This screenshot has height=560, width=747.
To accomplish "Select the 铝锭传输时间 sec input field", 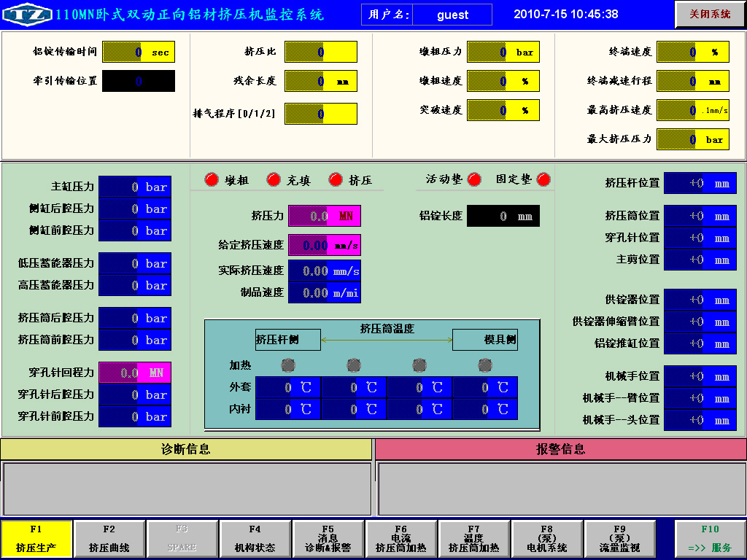I will 139,52.
